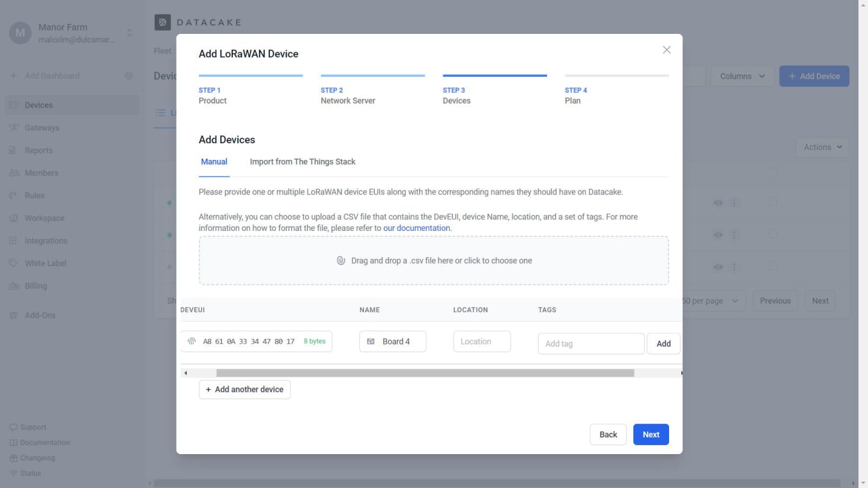Click the horizontal scrollbar under device table
The image size is (868, 488).
pyautogui.click(x=425, y=373)
